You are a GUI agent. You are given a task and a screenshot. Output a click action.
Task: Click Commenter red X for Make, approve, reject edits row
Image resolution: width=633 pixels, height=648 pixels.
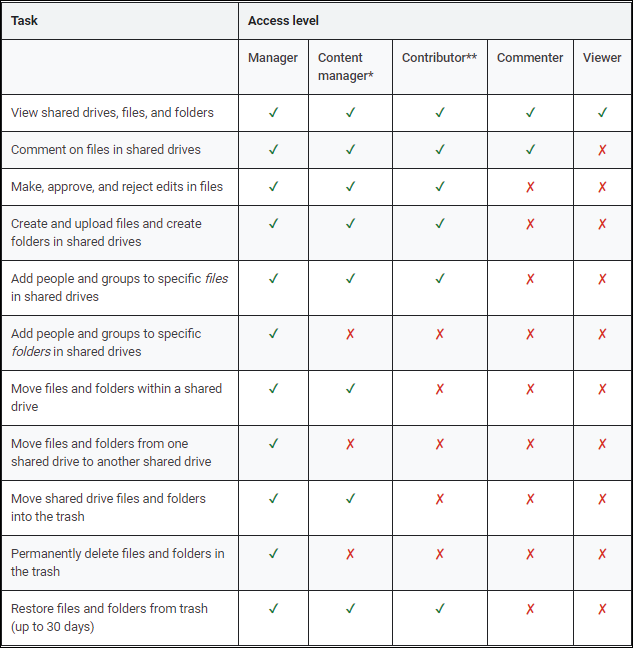pos(530,187)
